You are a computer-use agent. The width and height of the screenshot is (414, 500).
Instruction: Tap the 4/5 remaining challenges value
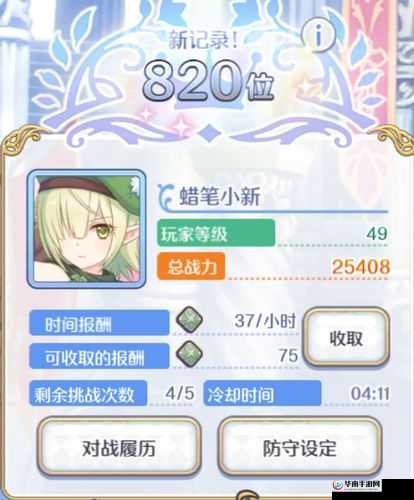point(180,393)
